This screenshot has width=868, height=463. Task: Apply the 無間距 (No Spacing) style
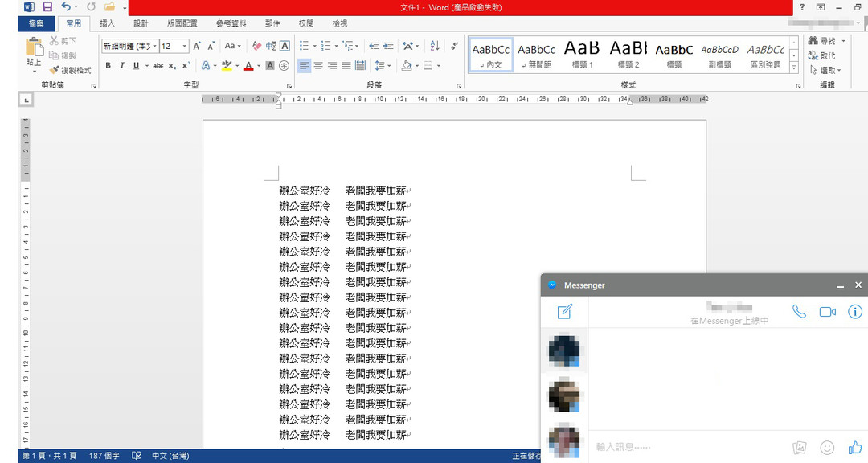[536, 55]
